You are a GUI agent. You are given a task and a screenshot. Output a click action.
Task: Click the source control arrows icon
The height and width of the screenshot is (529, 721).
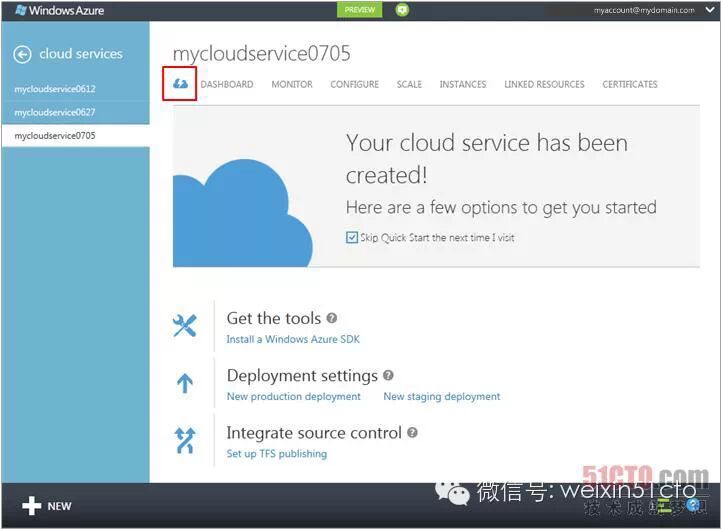tap(185, 440)
